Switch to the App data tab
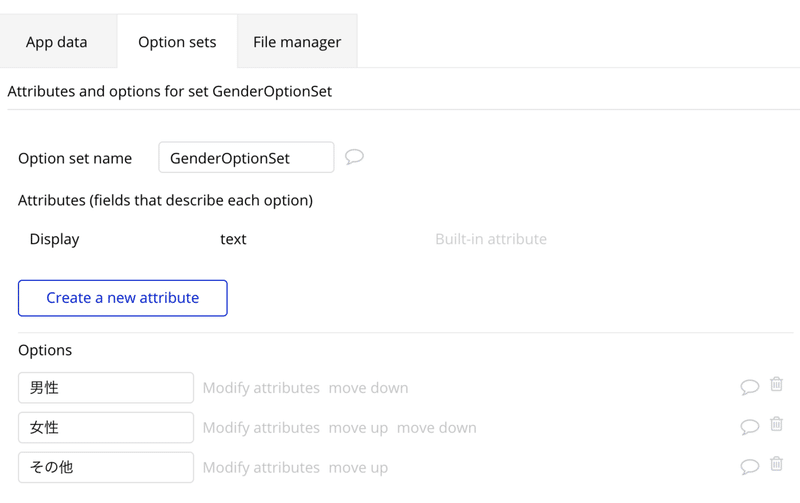 57,42
